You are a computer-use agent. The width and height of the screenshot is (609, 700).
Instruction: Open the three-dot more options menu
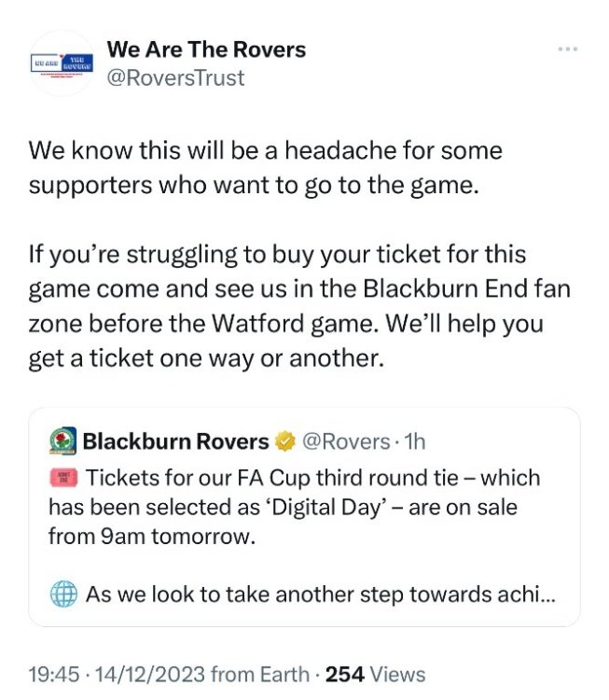tap(568, 49)
